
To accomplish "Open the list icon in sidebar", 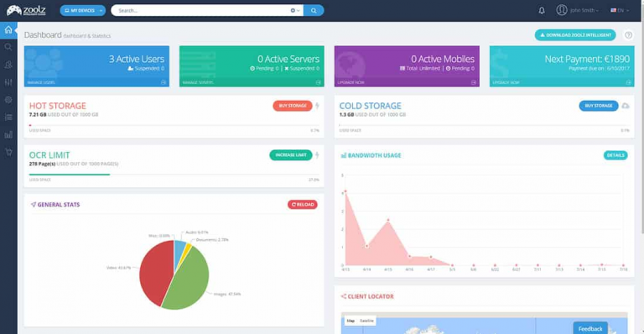I will tap(8, 117).
